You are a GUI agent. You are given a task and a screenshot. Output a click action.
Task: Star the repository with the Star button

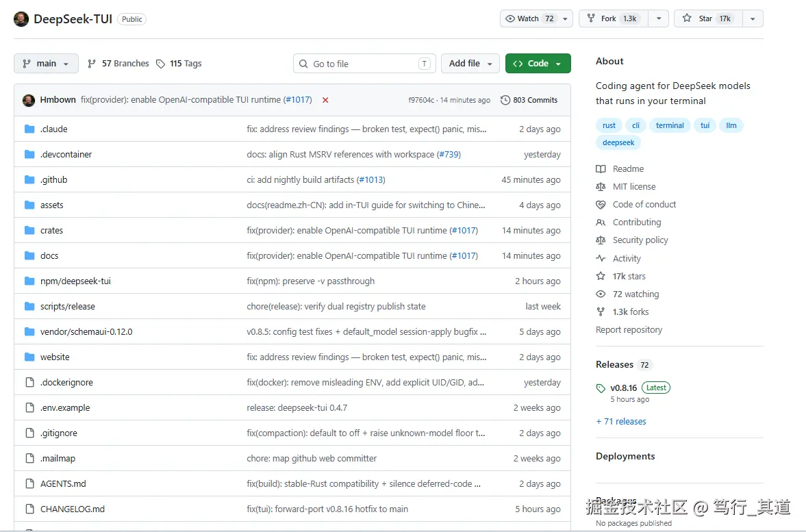708,18
